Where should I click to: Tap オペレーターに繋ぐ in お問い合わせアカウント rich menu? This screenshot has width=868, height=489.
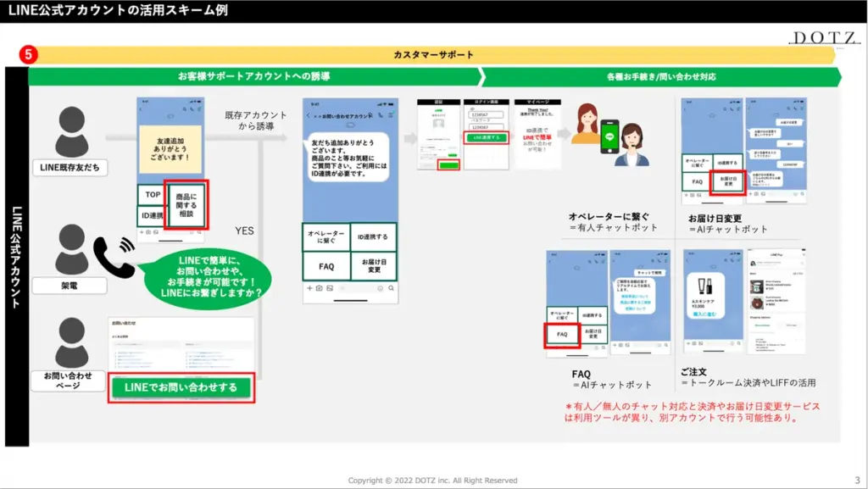coord(326,236)
